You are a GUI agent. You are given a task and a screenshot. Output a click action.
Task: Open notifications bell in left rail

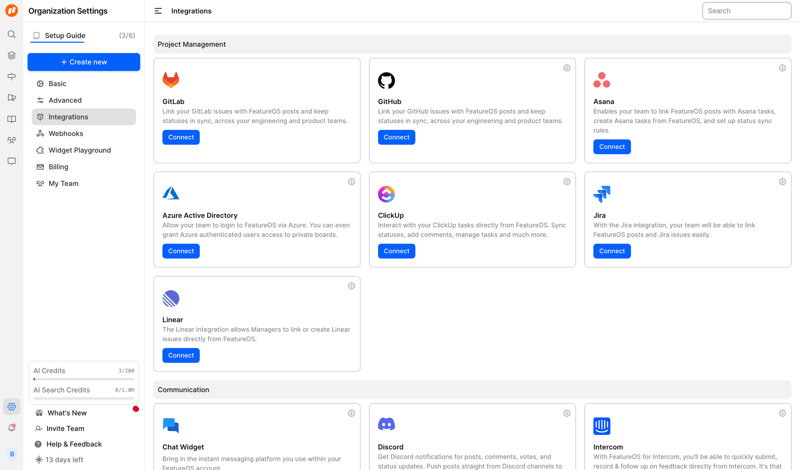pos(11,428)
